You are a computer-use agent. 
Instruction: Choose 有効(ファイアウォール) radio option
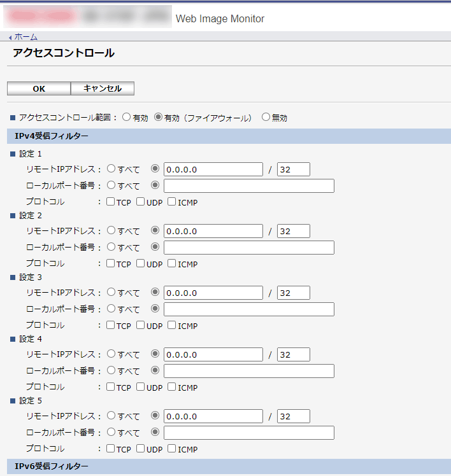[159, 117]
